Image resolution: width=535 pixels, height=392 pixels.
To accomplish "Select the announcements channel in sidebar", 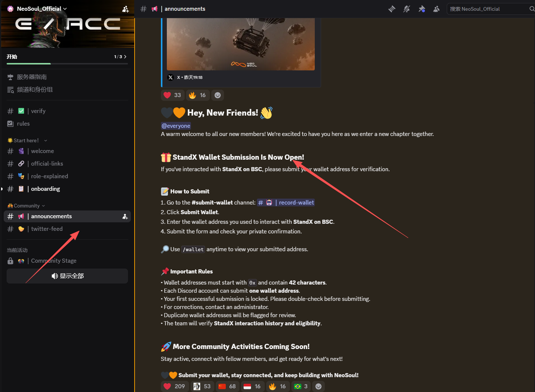I will click(x=67, y=216).
